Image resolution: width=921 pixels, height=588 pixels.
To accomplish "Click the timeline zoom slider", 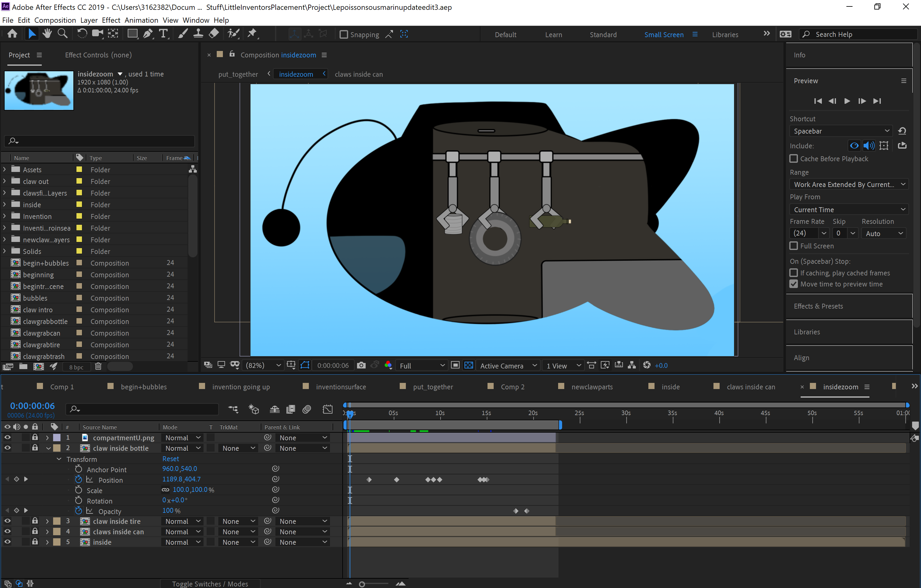I will click(362, 584).
